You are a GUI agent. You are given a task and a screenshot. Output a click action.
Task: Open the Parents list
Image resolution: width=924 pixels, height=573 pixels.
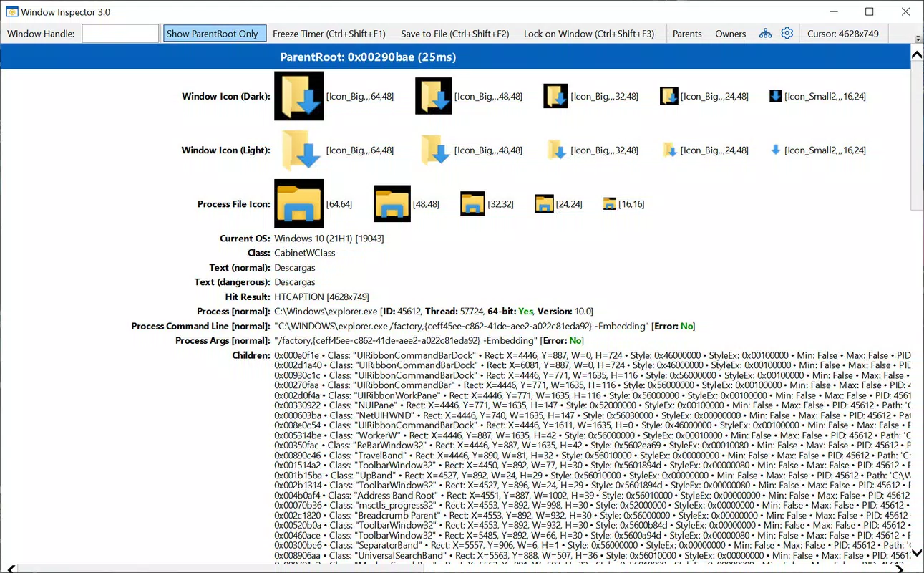pyautogui.click(x=687, y=33)
